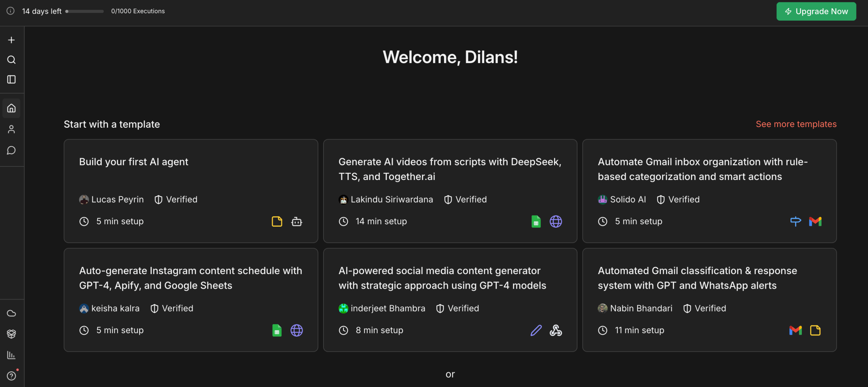This screenshot has height=387, width=868.
Task: Open the help question mark icon
Action: 12,376
